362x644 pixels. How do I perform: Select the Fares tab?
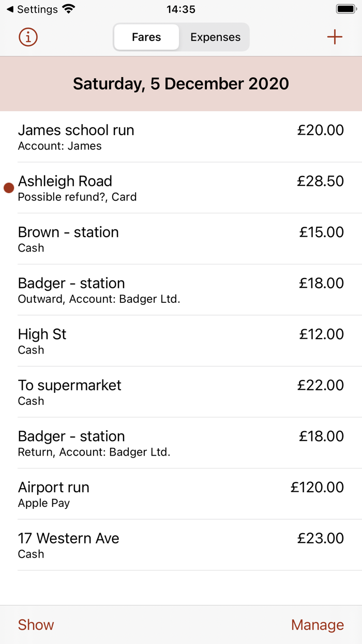(146, 37)
